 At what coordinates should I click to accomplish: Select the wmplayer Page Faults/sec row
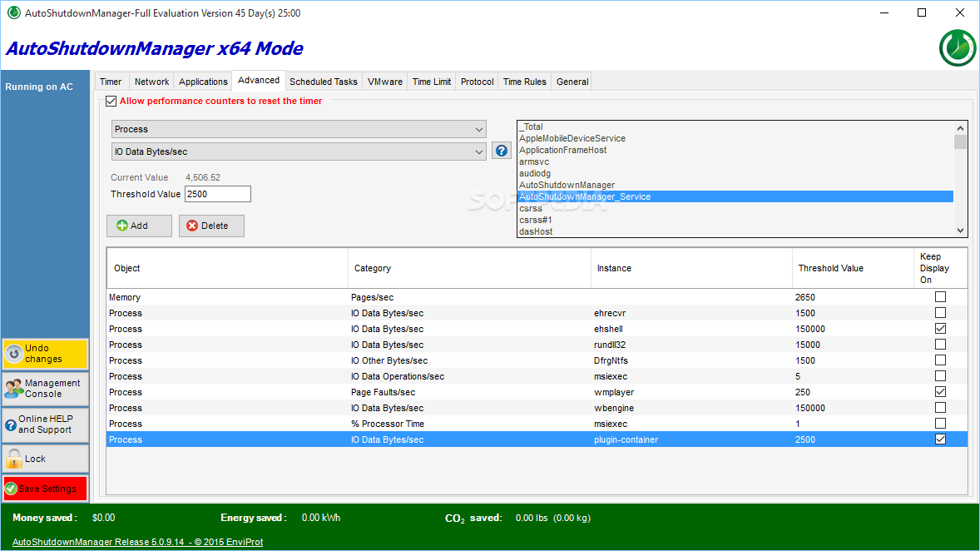coord(537,392)
